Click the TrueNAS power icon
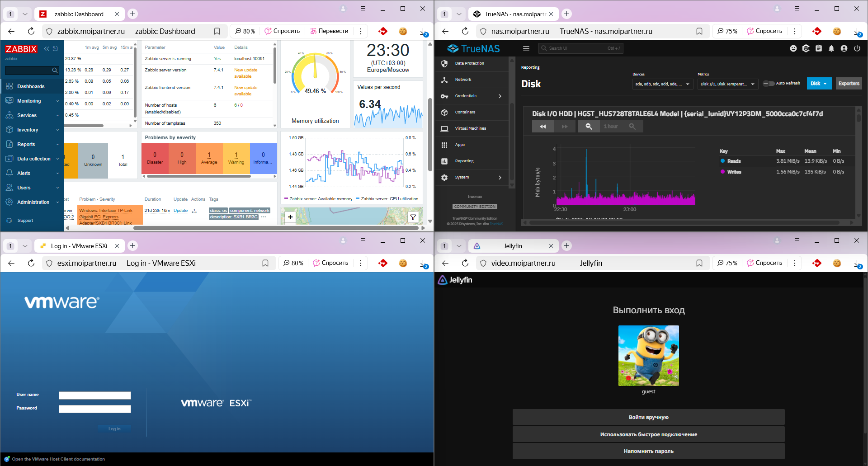The height and width of the screenshot is (466, 868). tap(857, 48)
